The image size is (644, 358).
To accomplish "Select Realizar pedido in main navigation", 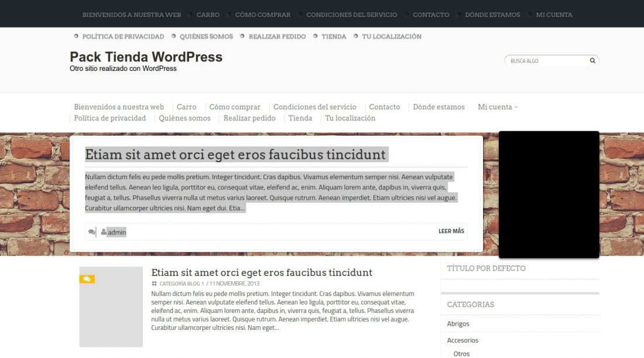I will (249, 118).
